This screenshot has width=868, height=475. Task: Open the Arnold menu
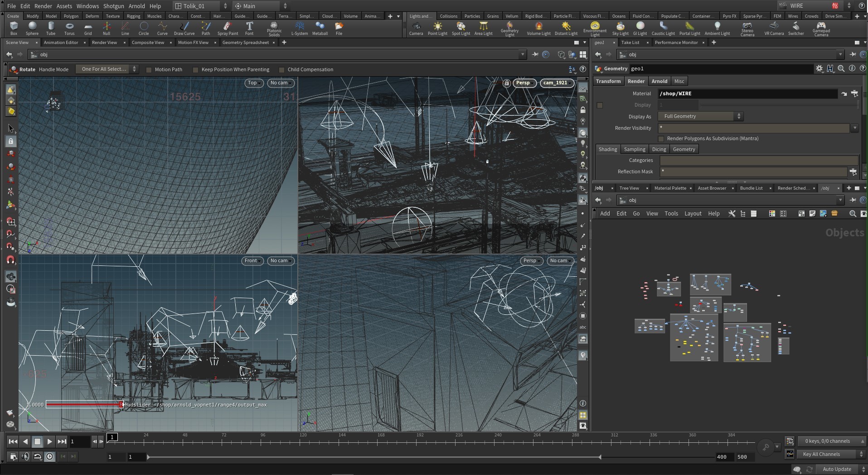click(x=136, y=6)
